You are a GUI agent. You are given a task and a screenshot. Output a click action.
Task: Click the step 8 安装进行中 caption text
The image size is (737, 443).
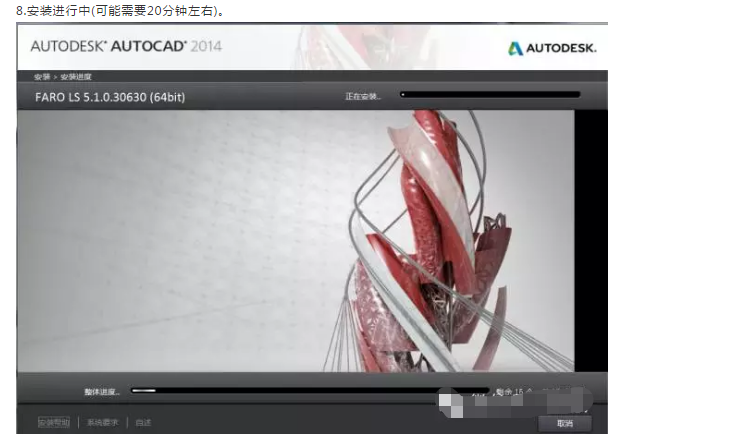120,10
